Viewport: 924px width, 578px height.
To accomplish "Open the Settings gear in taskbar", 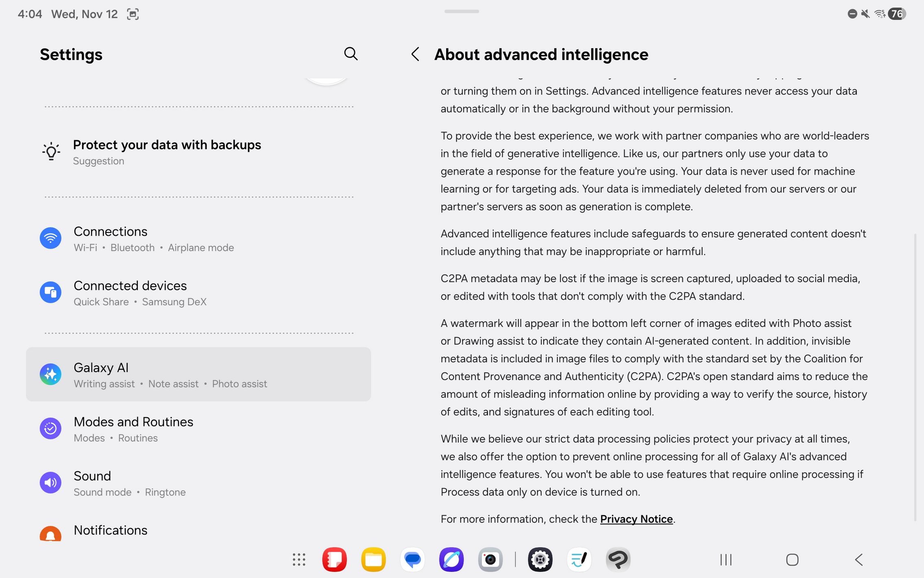I will click(x=540, y=560).
